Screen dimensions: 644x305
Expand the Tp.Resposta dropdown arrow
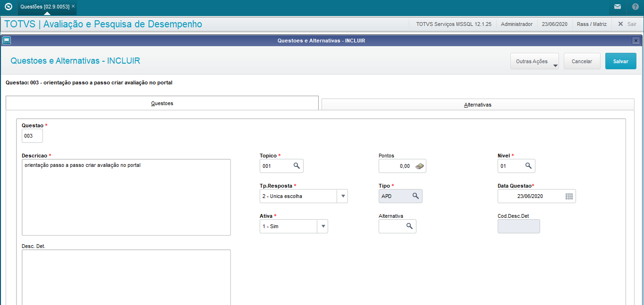342,196
